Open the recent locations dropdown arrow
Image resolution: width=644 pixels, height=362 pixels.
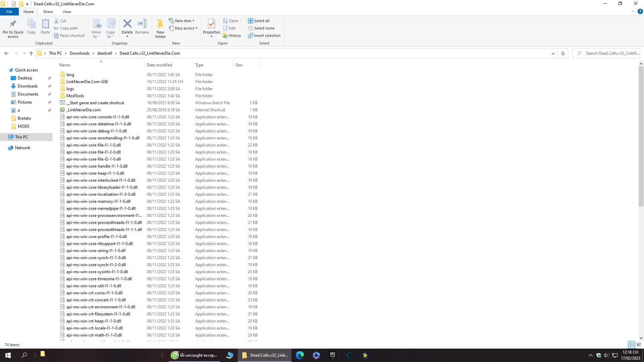(24, 53)
